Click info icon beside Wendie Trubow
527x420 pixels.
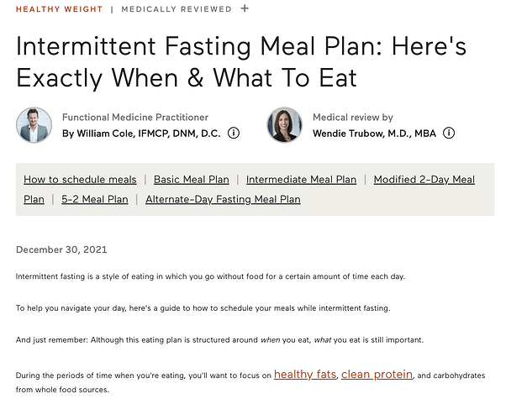click(x=449, y=133)
